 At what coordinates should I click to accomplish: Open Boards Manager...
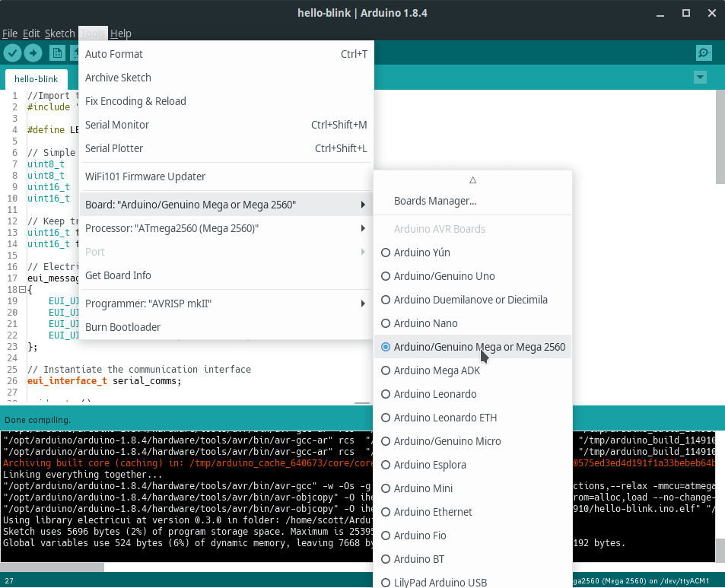[x=434, y=201]
